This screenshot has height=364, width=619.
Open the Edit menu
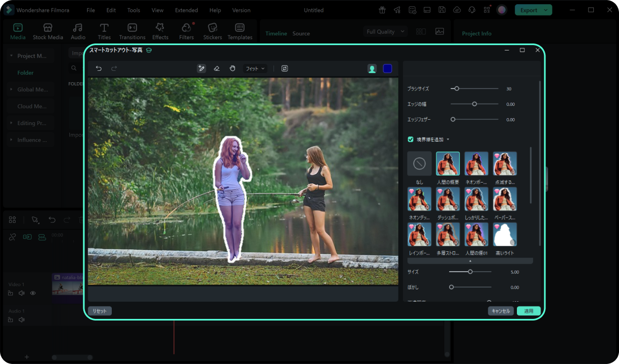click(111, 10)
